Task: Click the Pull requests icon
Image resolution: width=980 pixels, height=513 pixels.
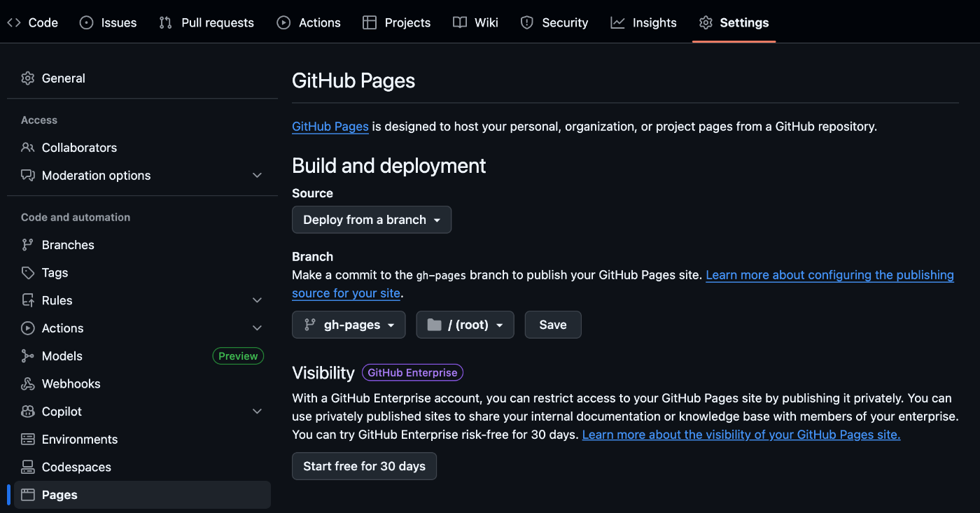Action: (165, 22)
